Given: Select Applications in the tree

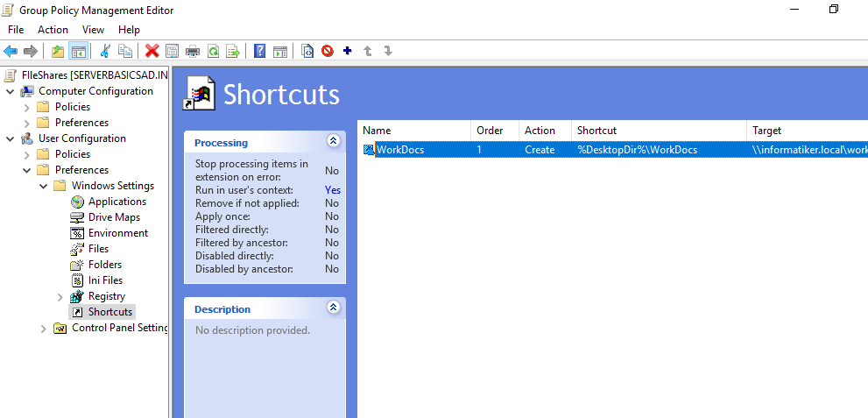Looking at the screenshot, I should click(x=116, y=202).
